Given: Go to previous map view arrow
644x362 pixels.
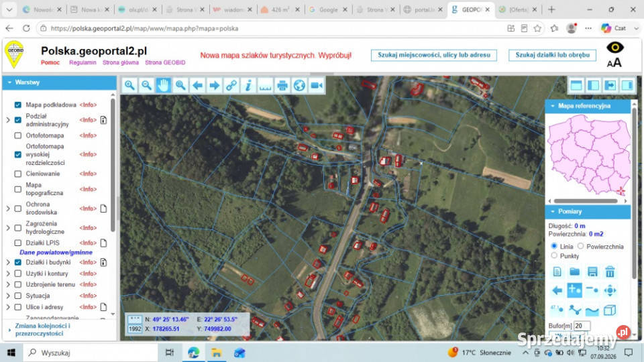Looking at the screenshot, I should tap(197, 85).
